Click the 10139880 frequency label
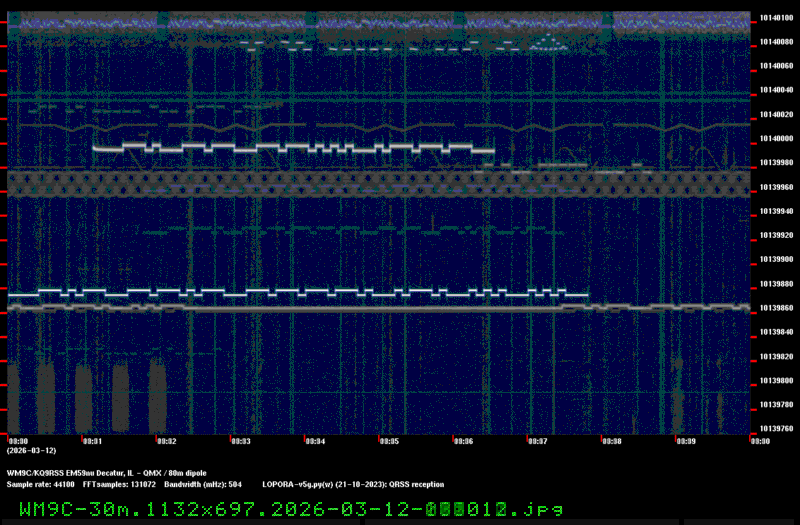The image size is (800, 525). pos(776,284)
